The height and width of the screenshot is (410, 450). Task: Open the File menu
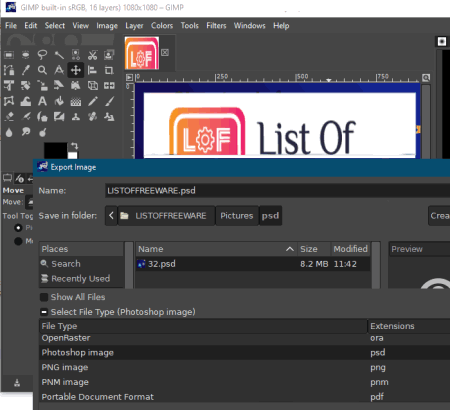pyautogui.click(x=11, y=26)
